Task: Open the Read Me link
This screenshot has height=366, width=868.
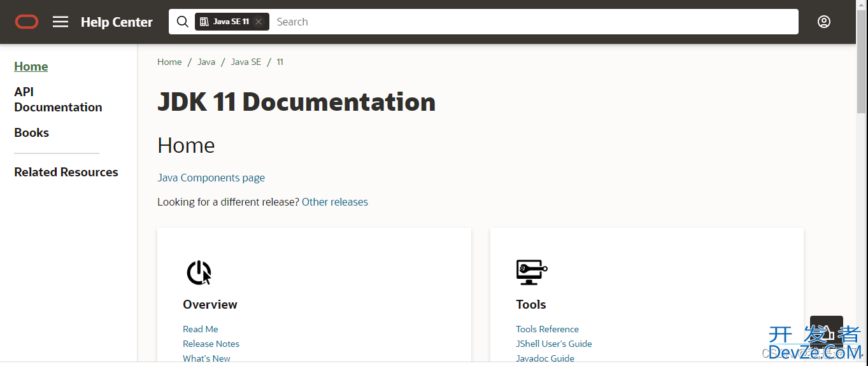Action: (201, 329)
